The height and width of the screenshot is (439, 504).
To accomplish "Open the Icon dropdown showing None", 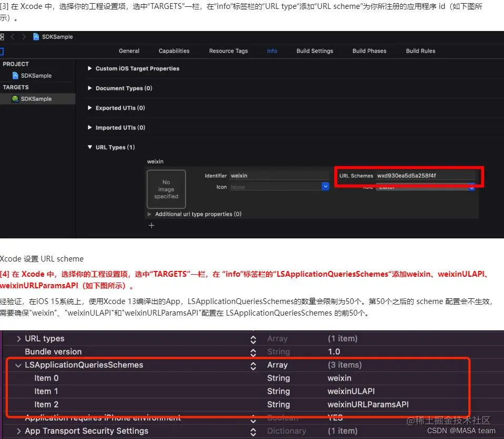I will (x=325, y=186).
